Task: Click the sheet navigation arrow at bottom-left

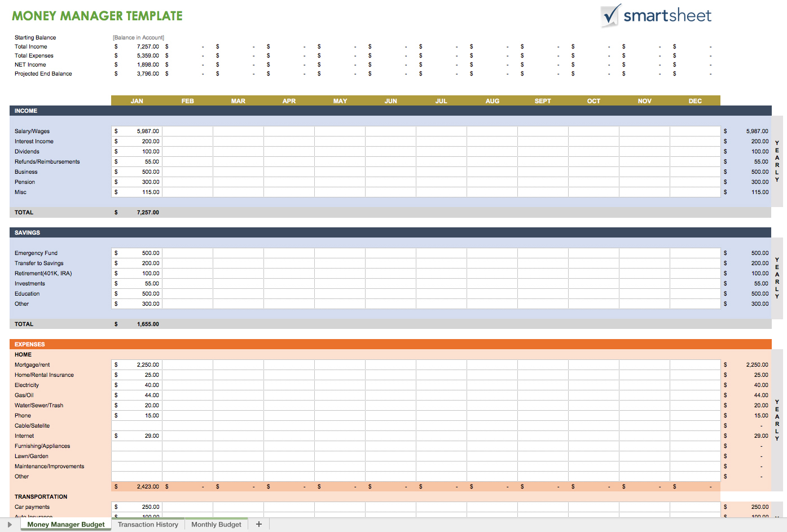Action: point(9,524)
